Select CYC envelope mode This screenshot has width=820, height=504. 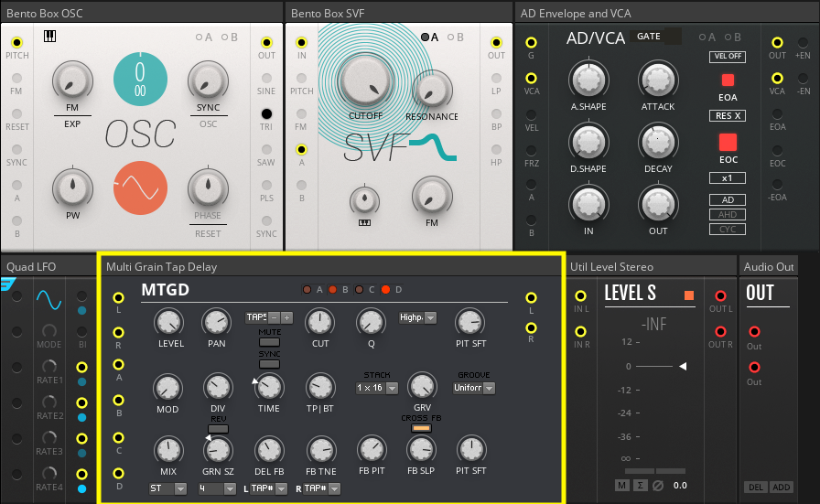(728, 229)
